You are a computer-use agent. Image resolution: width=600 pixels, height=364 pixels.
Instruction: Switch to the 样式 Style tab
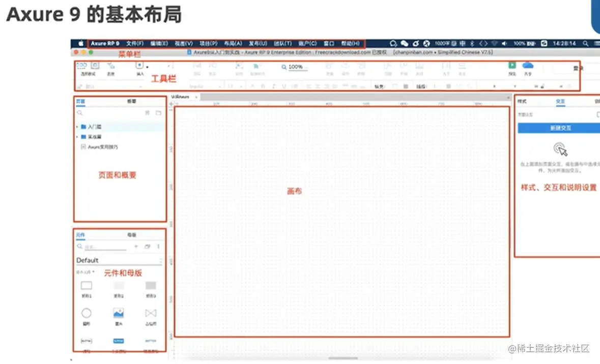coord(522,101)
